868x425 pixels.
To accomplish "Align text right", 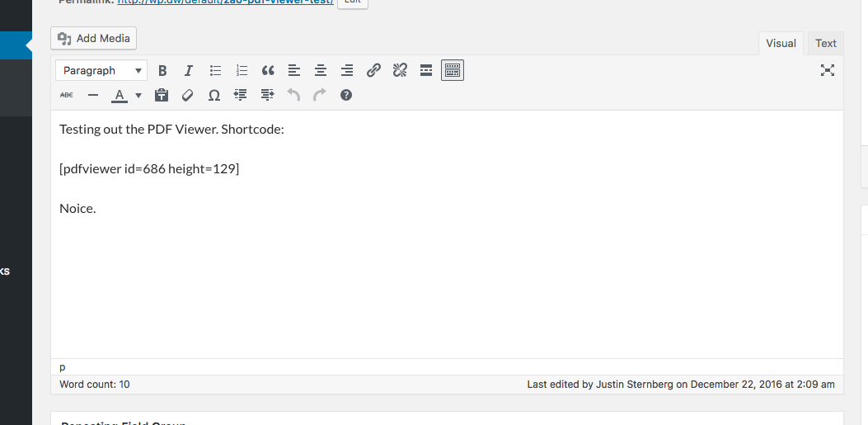I will tap(346, 70).
